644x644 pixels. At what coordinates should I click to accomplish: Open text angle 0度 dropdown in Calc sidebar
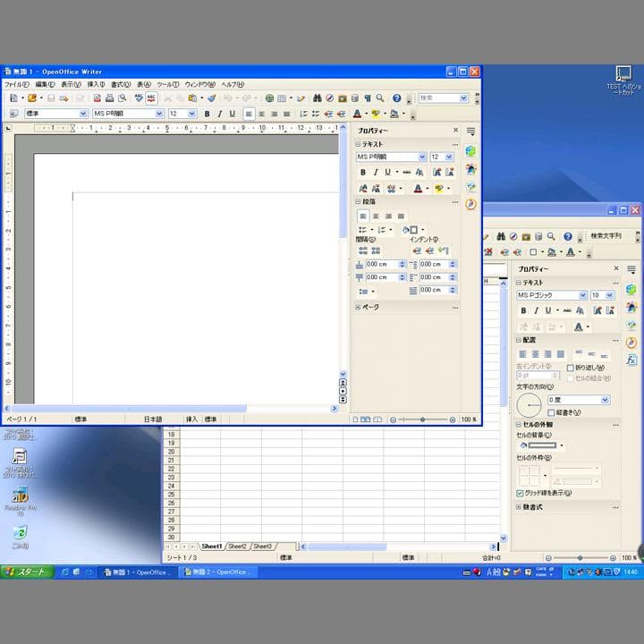click(x=605, y=400)
